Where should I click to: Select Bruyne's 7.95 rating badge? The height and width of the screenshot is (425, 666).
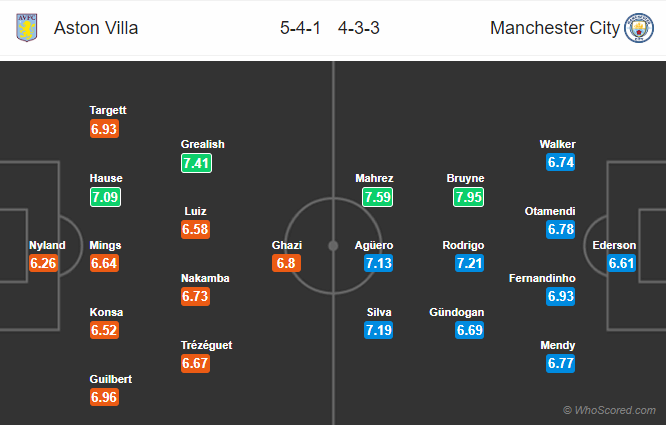(x=468, y=197)
